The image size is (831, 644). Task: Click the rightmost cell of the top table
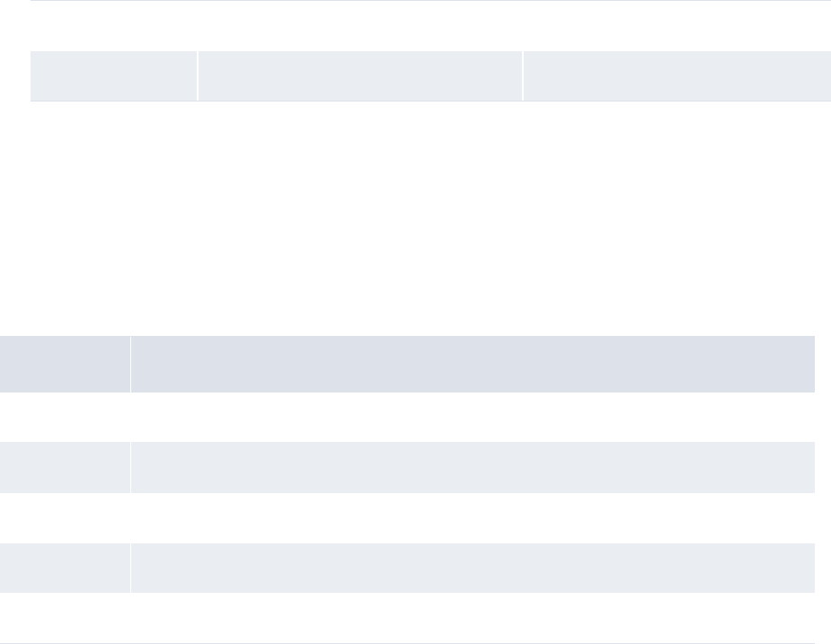(x=676, y=75)
